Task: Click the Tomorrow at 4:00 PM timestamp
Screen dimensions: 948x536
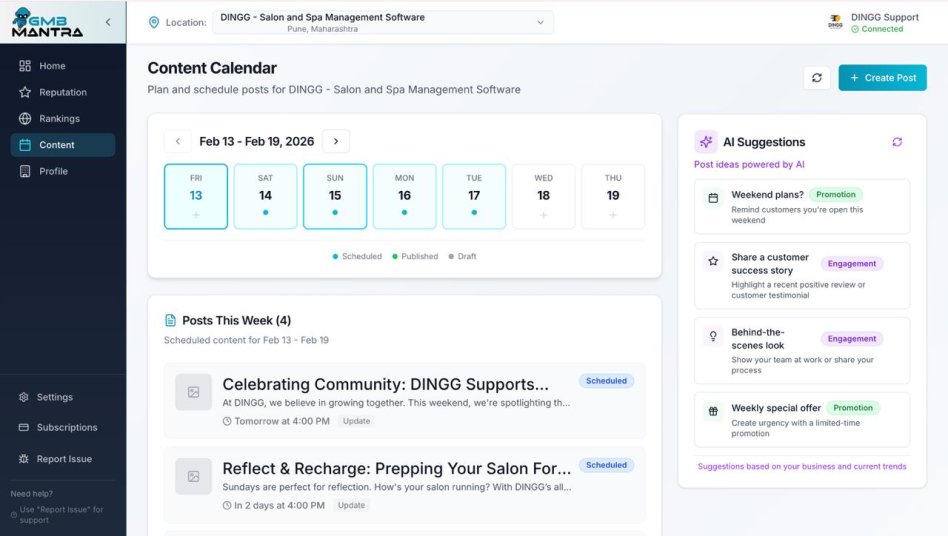Action: [276, 421]
